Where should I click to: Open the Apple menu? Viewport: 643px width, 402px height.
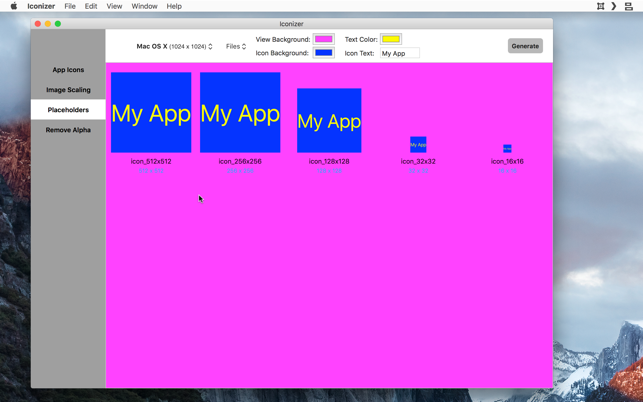tap(14, 6)
